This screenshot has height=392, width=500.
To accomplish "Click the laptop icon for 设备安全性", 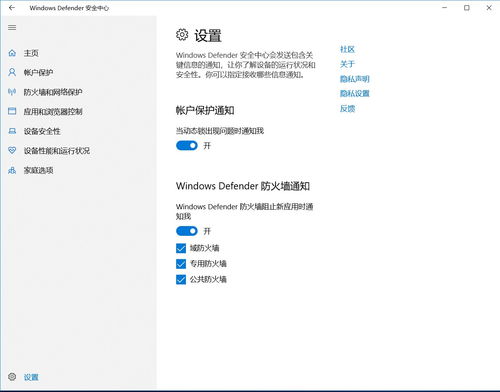I will point(12,131).
